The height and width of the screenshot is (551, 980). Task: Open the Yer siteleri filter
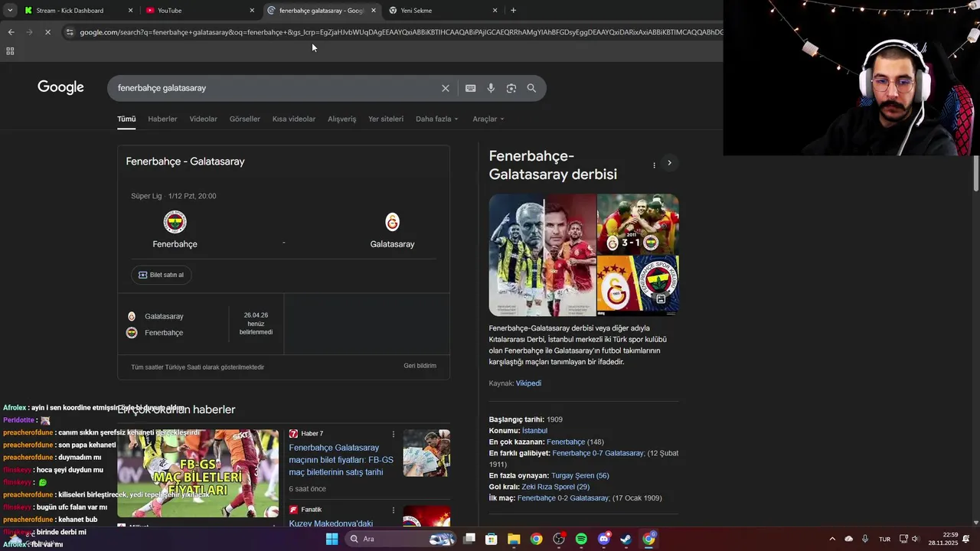pyautogui.click(x=386, y=119)
